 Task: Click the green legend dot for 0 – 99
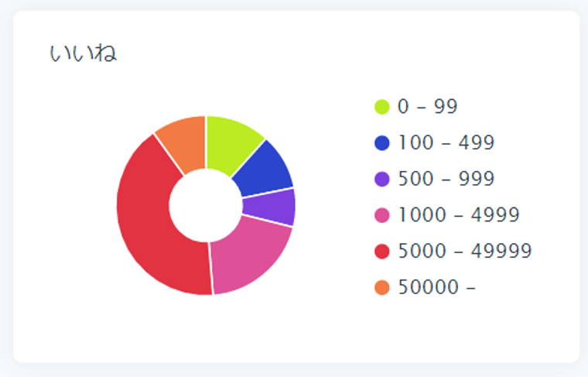(381, 107)
